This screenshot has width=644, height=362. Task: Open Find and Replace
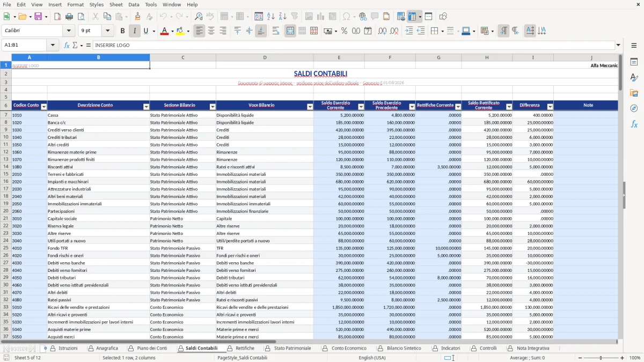point(199,17)
